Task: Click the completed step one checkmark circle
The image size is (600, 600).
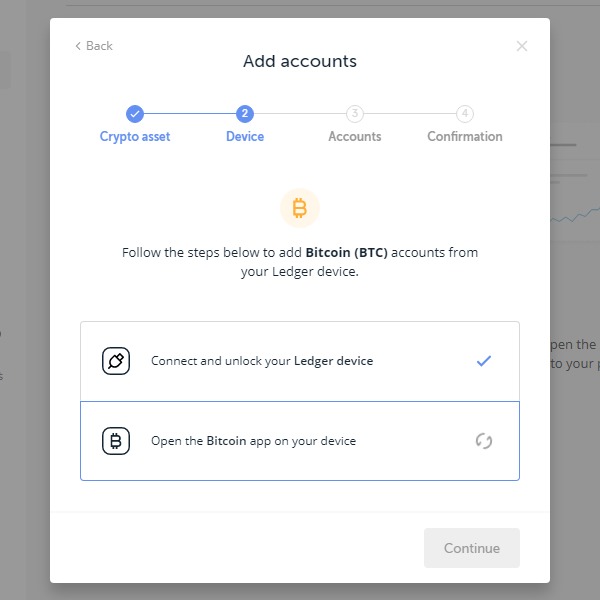Action: 135,114
